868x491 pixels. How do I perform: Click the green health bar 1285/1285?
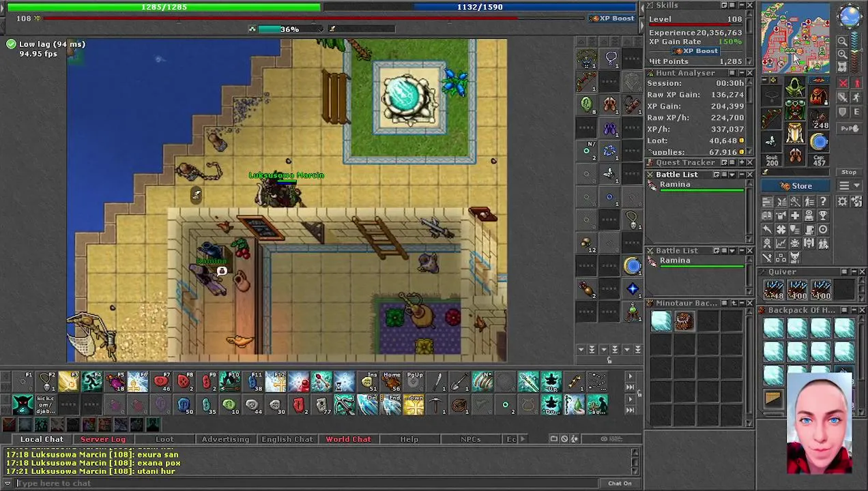click(164, 7)
